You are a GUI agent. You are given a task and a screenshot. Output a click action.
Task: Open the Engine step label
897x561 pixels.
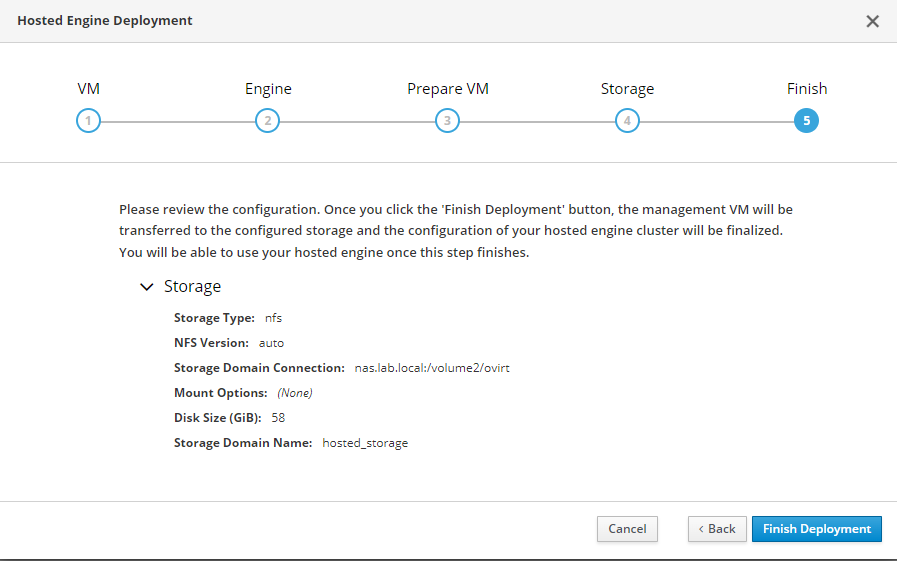click(x=268, y=89)
